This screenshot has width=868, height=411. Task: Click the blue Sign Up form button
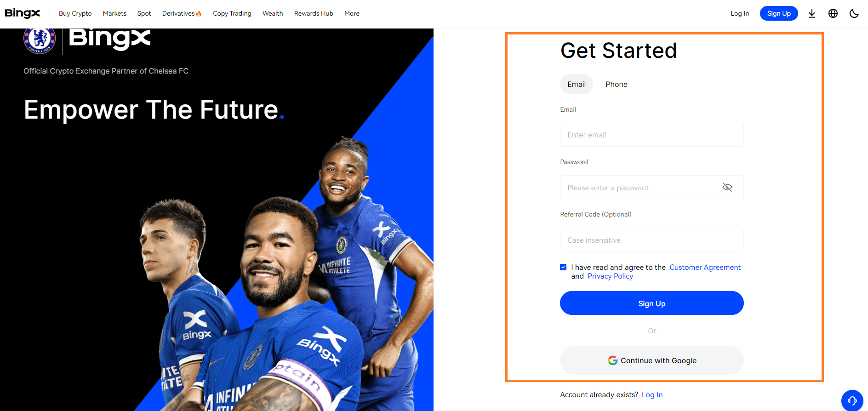652,303
